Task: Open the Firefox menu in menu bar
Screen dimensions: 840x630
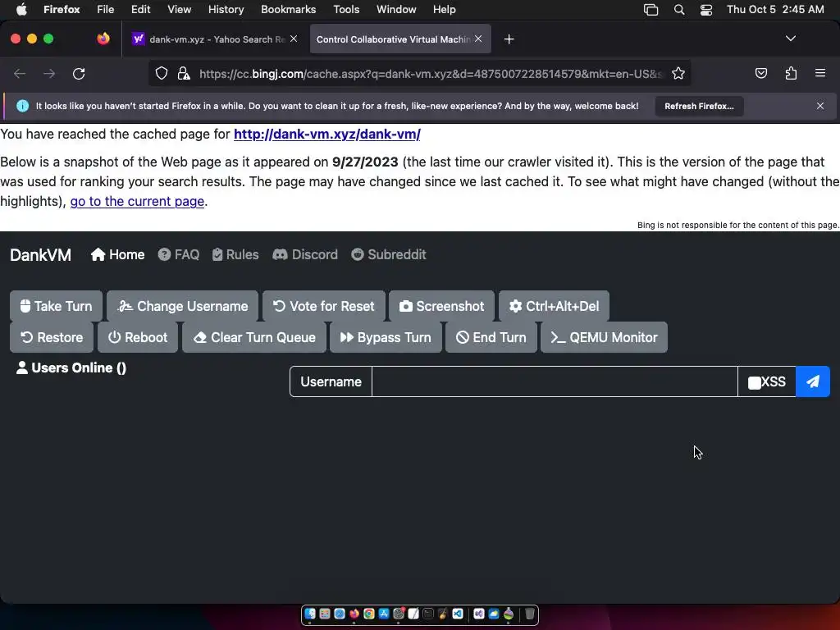Action: [x=62, y=9]
